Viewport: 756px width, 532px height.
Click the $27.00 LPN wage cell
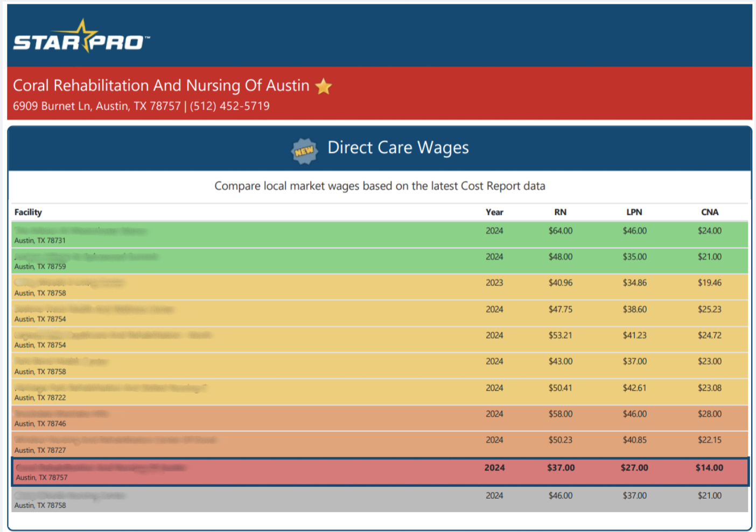point(634,468)
